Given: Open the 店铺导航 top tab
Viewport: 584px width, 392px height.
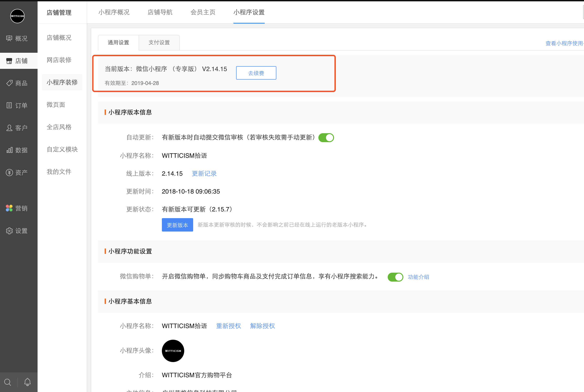Looking at the screenshot, I should click(160, 12).
